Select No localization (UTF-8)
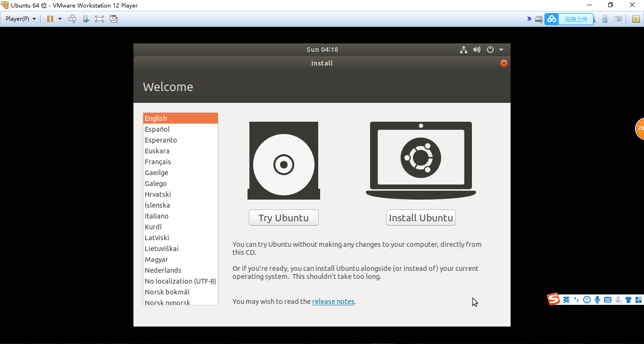Screen dimensions: 644x344 pos(181,281)
